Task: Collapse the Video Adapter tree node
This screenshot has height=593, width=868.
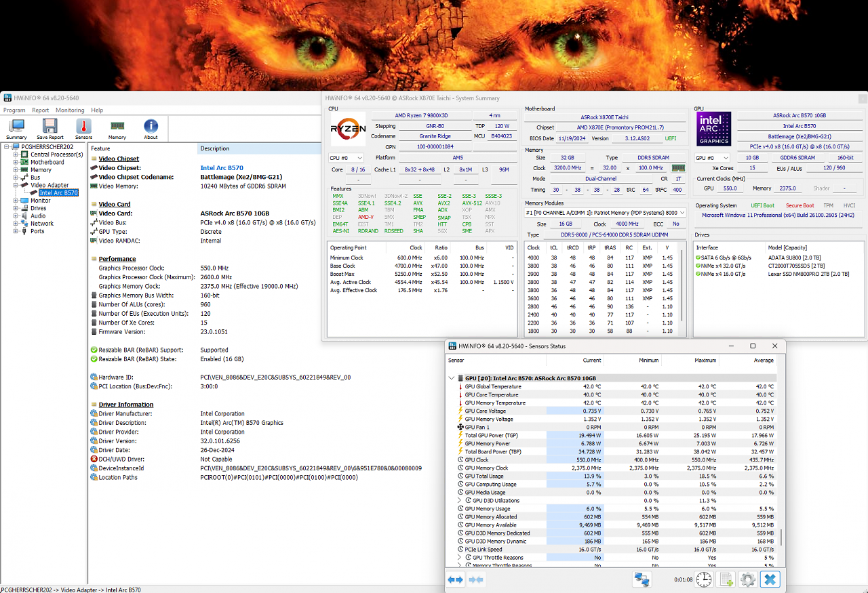Action: [16, 185]
